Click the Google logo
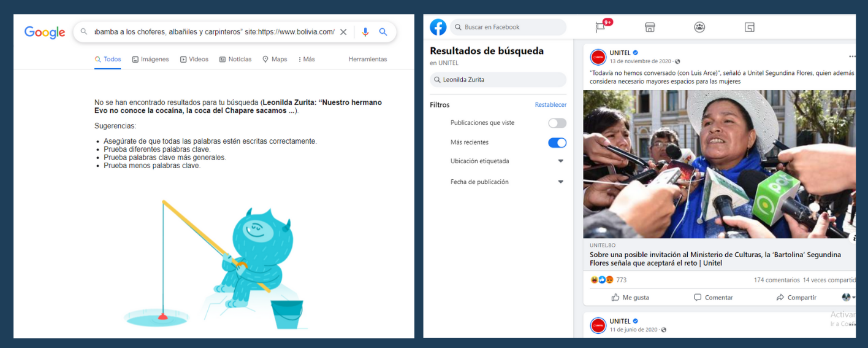The height and width of the screenshot is (348, 868). [x=45, y=33]
